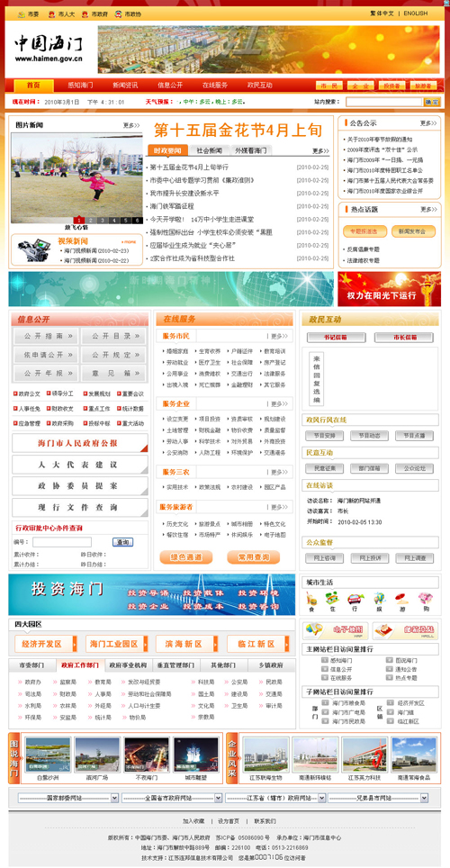Click the video camera icon beside 视频新闻
The height and width of the screenshot is (868, 450).
(34, 250)
